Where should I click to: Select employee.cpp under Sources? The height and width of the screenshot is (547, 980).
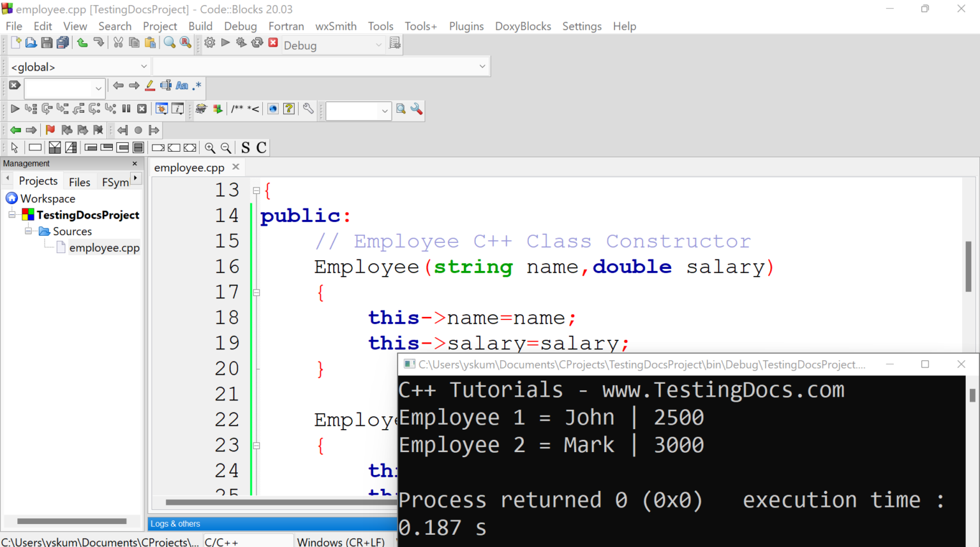(x=104, y=247)
